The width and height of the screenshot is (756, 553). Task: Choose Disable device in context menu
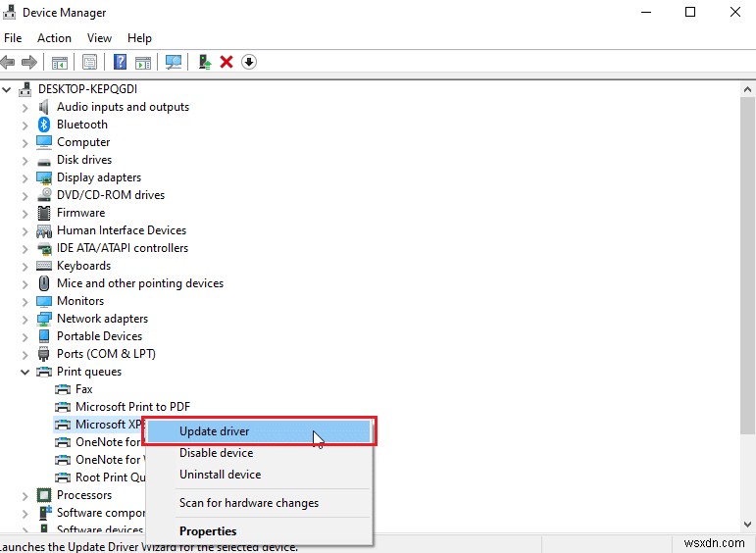pyautogui.click(x=260, y=453)
